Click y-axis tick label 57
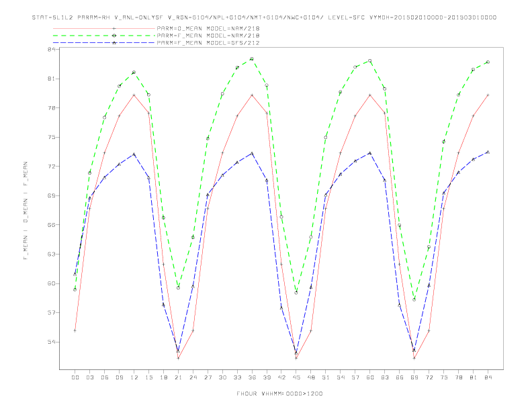Viewport: 532px width, 411px height. 51,313
